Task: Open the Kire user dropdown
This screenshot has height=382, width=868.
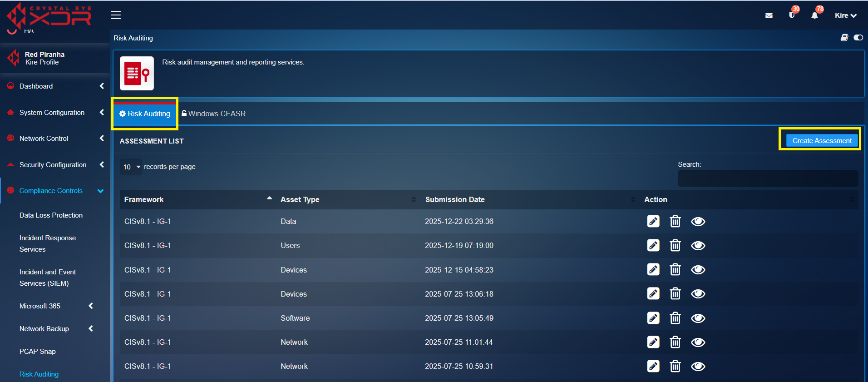Action: click(846, 15)
